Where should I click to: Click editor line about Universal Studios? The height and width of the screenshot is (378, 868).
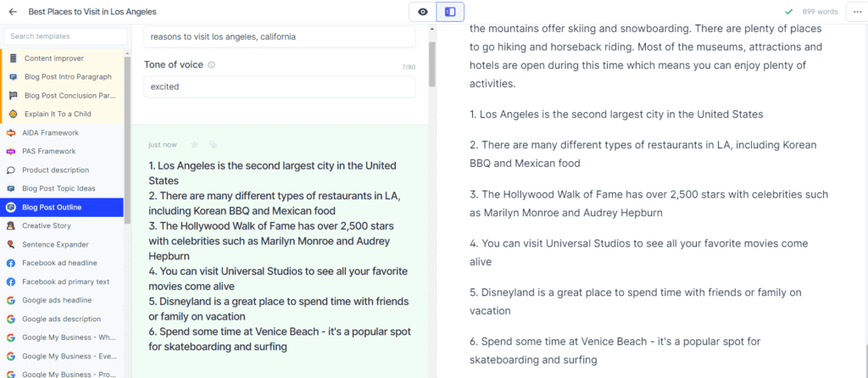pyautogui.click(x=639, y=253)
